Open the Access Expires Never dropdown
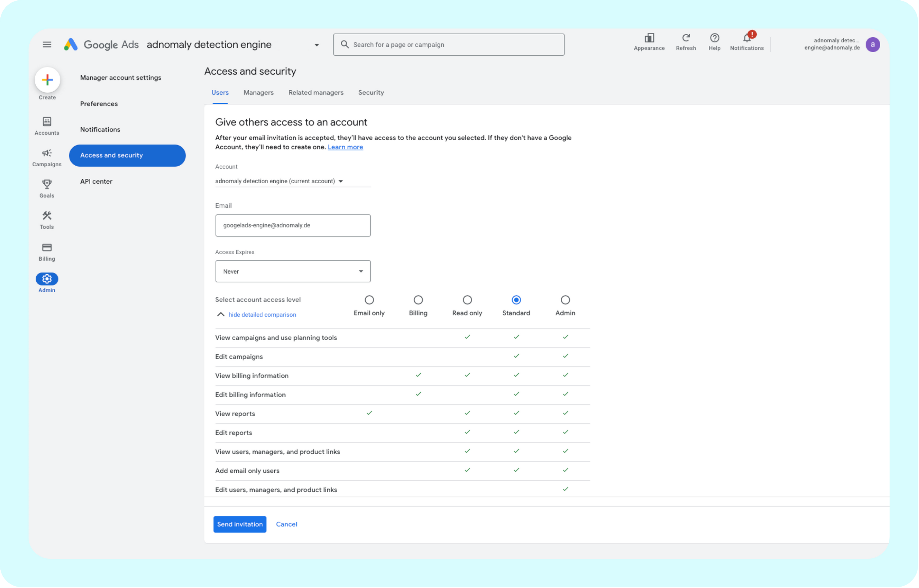The height and width of the screenshot is (588, 919). (293, 271)
